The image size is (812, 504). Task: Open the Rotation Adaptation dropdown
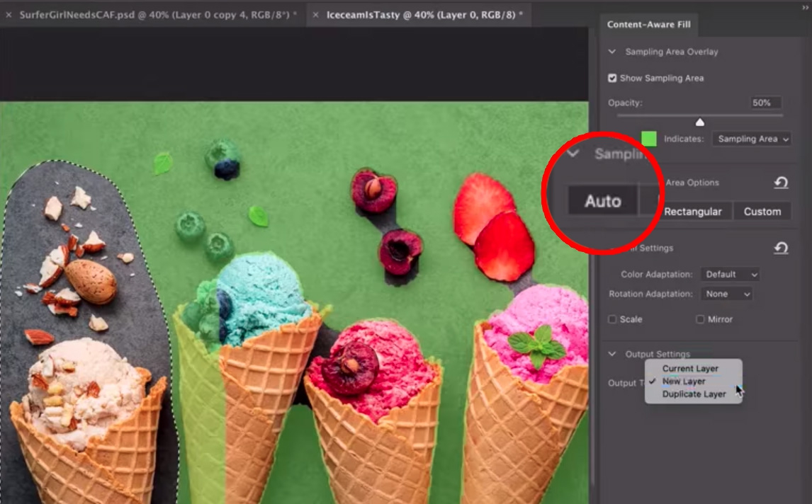tap(727, 294)
